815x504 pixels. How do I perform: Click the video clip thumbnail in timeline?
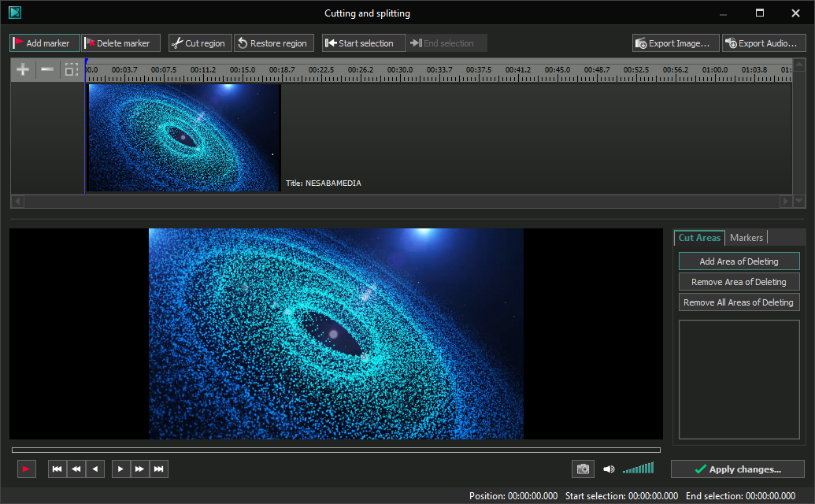[x=184, y=138]
